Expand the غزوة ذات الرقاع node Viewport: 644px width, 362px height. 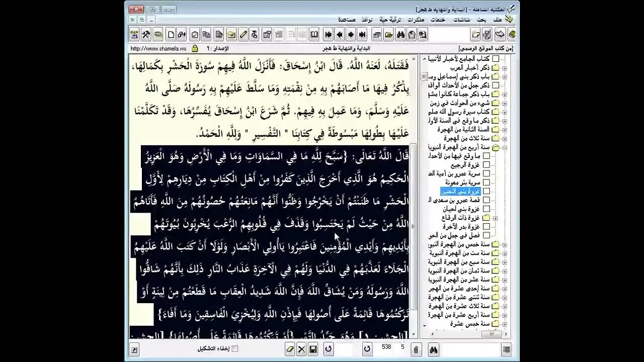[496, 218]
